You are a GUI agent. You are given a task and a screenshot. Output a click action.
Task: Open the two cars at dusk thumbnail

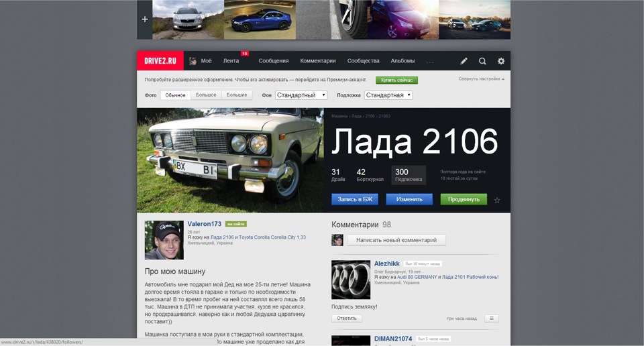click(x=475, y=19)
